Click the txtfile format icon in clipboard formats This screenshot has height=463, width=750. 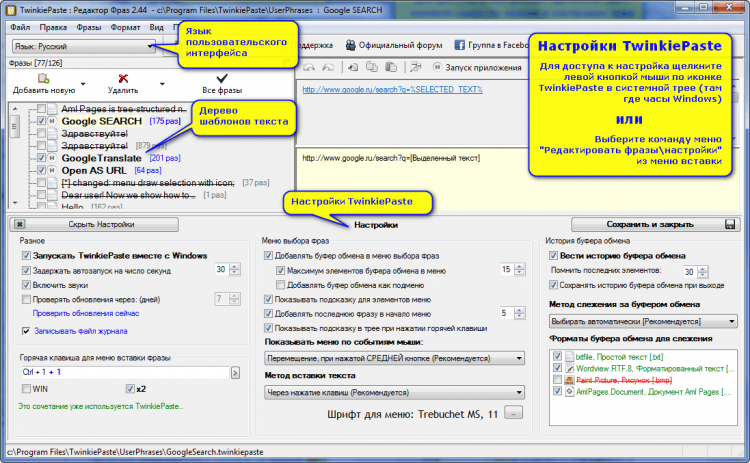pos(569,357)
